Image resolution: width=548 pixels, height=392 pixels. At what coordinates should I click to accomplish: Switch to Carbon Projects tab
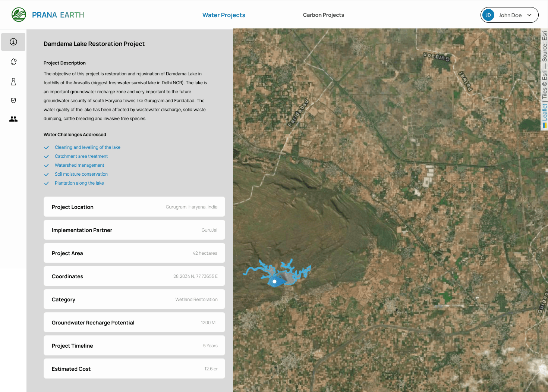coord(324,15)
